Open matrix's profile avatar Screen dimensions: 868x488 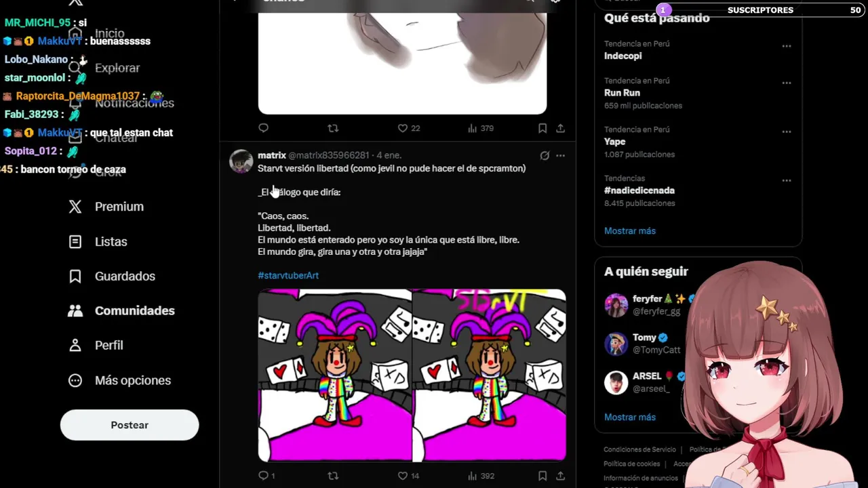pyautogui.click(x=241, y=161)
